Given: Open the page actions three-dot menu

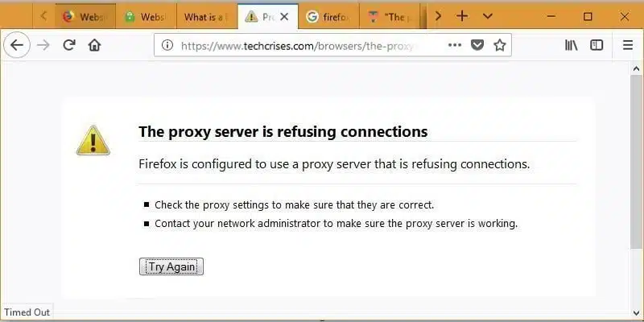Looking at the screenshot, I should (x=455, y=45).
